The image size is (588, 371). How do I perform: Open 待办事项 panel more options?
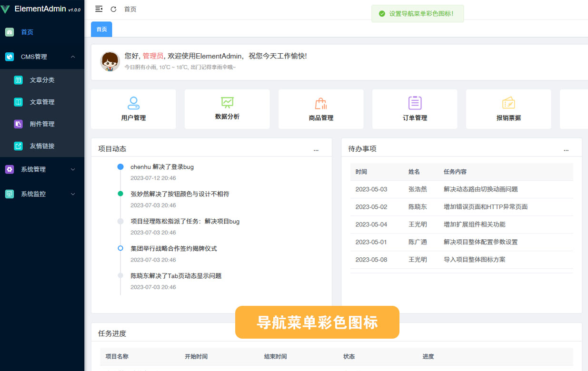[566, 149]
